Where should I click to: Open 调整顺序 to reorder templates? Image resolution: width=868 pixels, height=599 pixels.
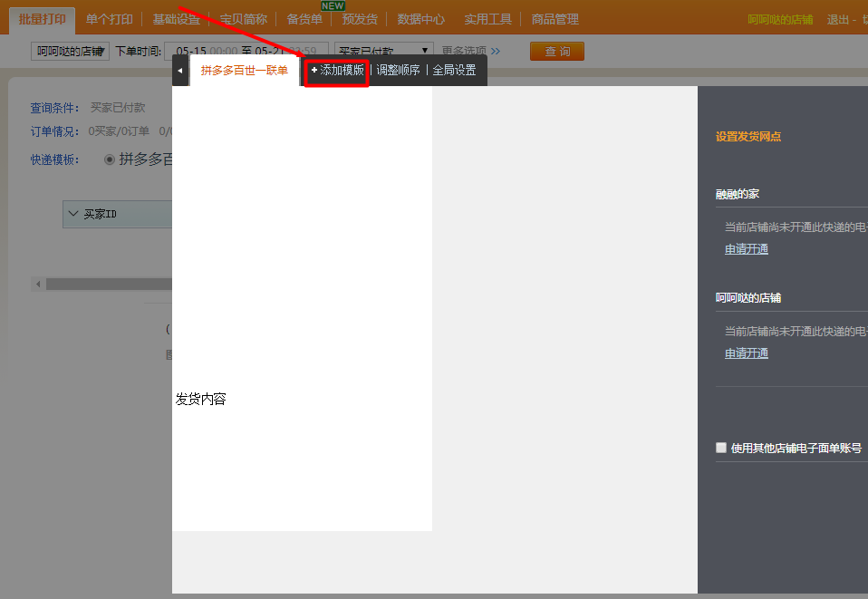(398, 71)
